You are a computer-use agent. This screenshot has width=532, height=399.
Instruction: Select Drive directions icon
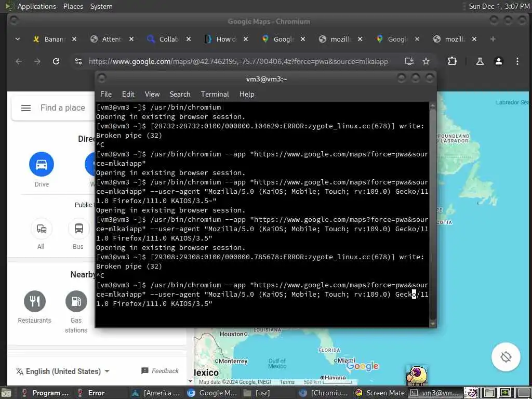[42, 164]
